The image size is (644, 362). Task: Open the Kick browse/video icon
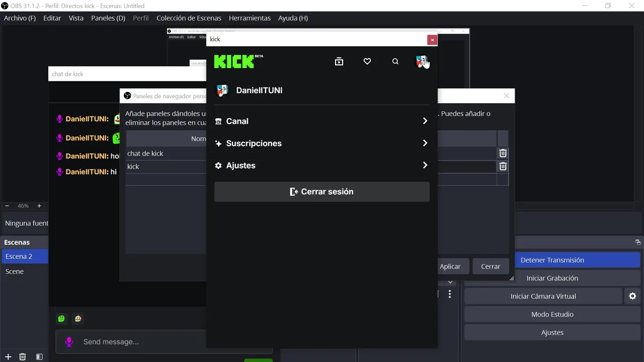click(x=339, y=61)
